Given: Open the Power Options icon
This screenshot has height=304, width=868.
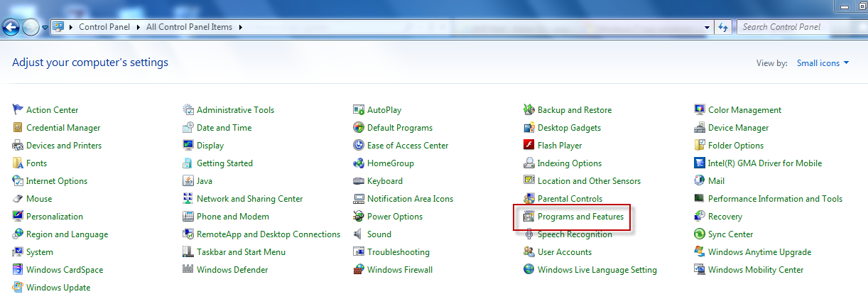Looking at the screenshot, I should click(x=359, y=216).
